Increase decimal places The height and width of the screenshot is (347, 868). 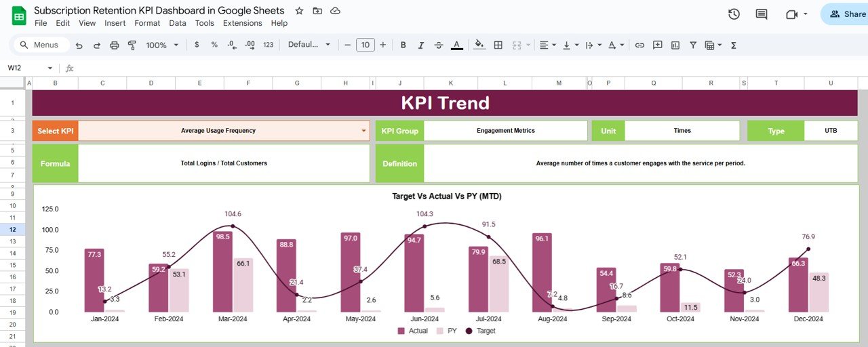[250, 45]
